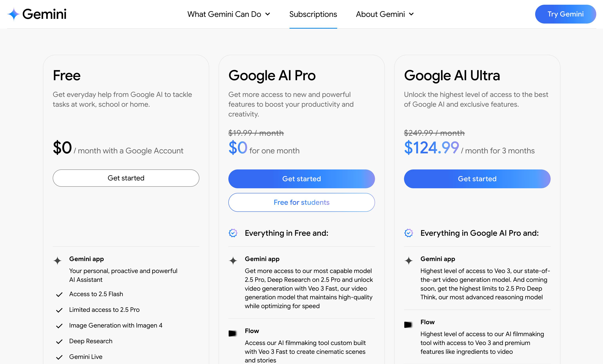The height and width of the screenshot is (364, 603).
Task: Click the Gemini wordmark in header
Action: tap(44, 14)
